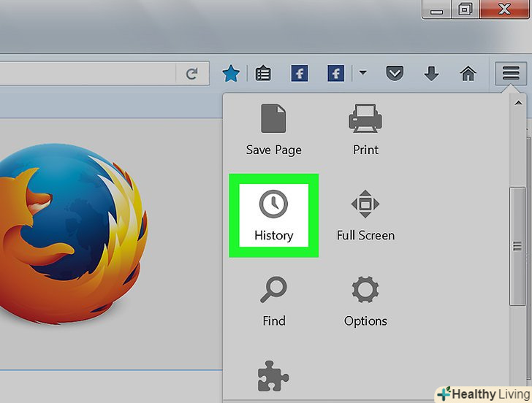Viewport: 532px width, 403px height.
Task: Click inside the address bar
Action: [x=88, y=73]
